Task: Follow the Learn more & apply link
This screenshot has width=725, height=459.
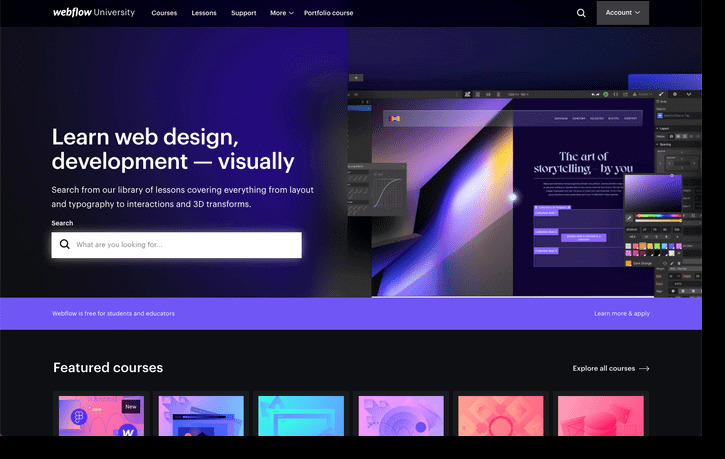Action: pyautogui.click(x=622, y=313)
